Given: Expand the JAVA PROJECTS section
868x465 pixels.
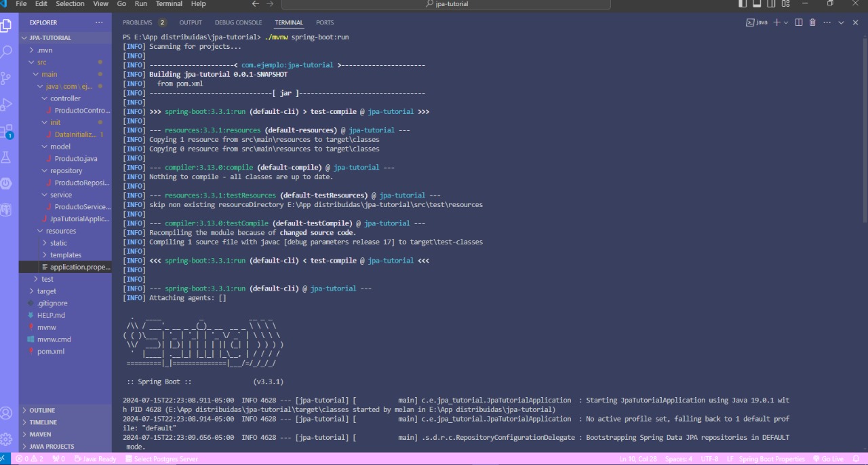Looking at the screenshot, I should point(65,447).
